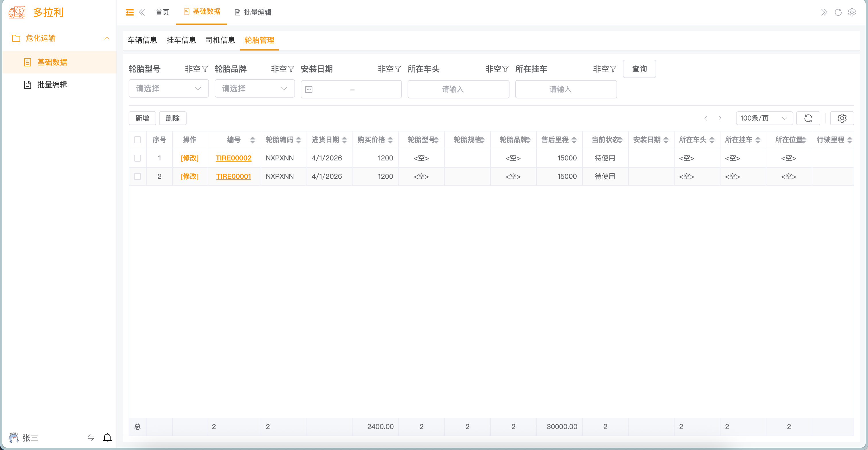Open the 轮胎型号 请选择 dropdown
Viewport: 868px width, 450px height.
coord(168,88)
